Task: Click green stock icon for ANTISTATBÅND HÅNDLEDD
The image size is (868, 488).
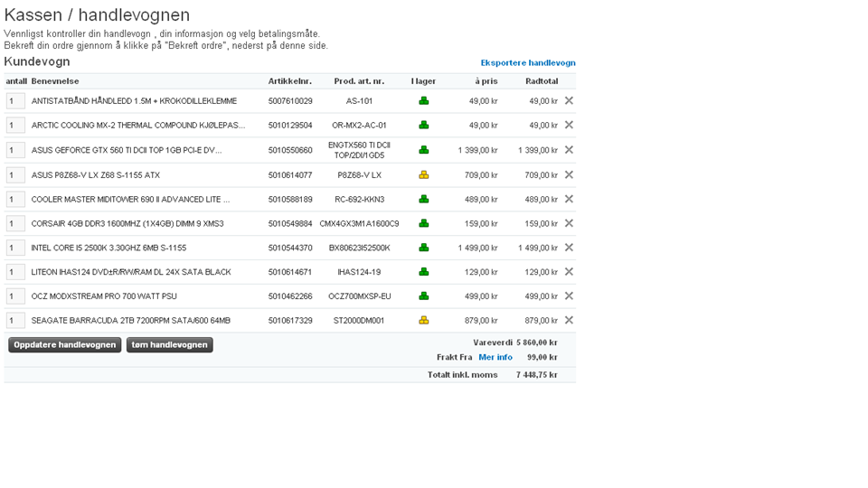Action: pyautogui.click(x=423, y=100)
